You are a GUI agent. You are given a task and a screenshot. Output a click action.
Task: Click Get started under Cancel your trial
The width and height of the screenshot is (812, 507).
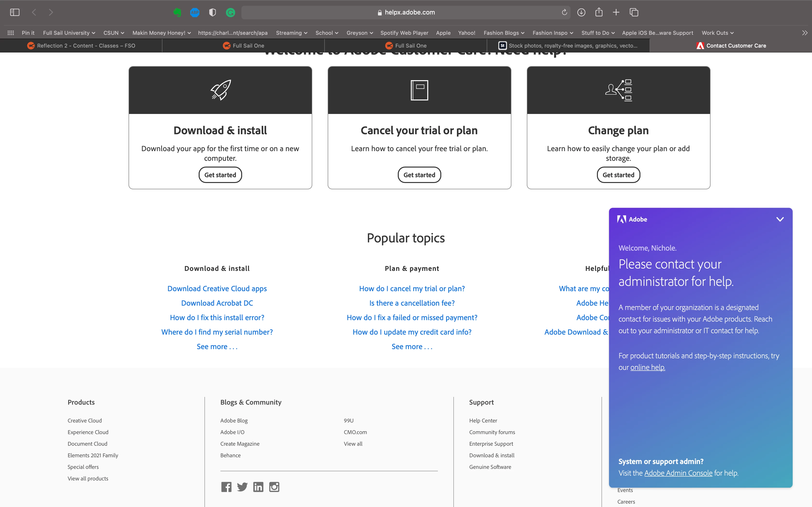419,175
